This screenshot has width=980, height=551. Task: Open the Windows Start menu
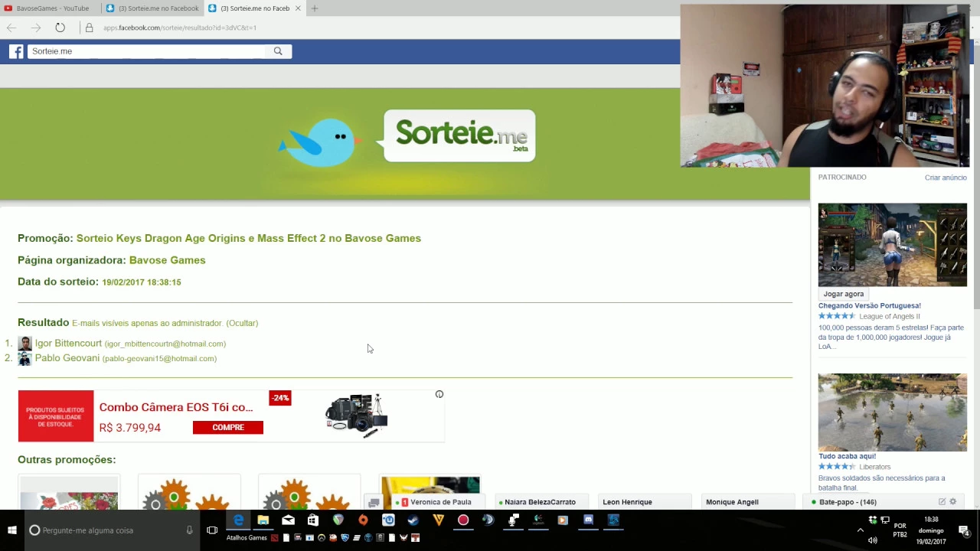[12, 530]
